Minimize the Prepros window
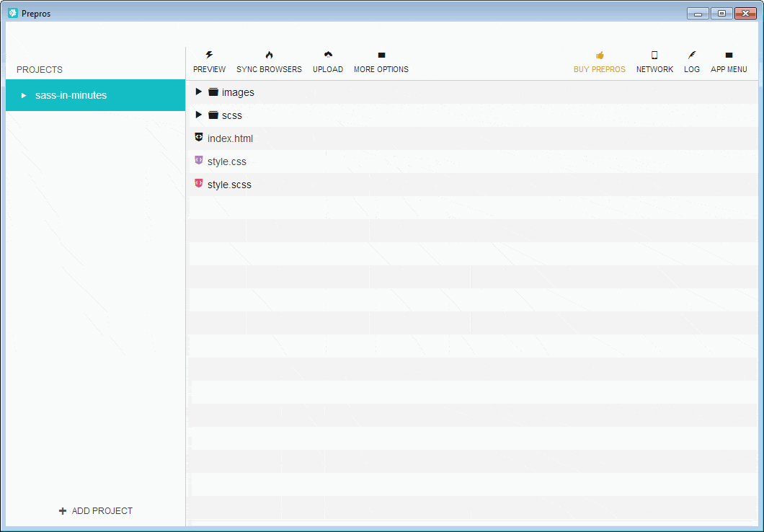Screen dimensions: 764x532 [698, 14]
